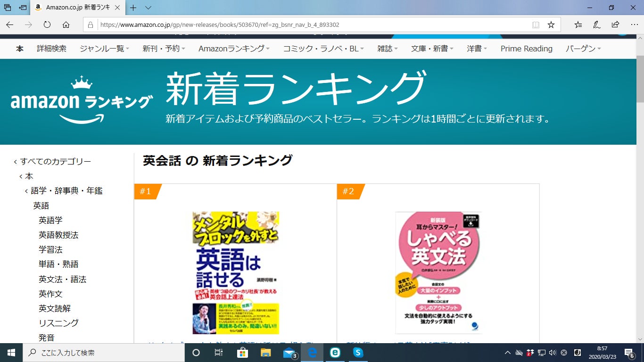The image size is (644, 362).
Task: Open 詳細検索 in the navigation bar
Action: 52,49
